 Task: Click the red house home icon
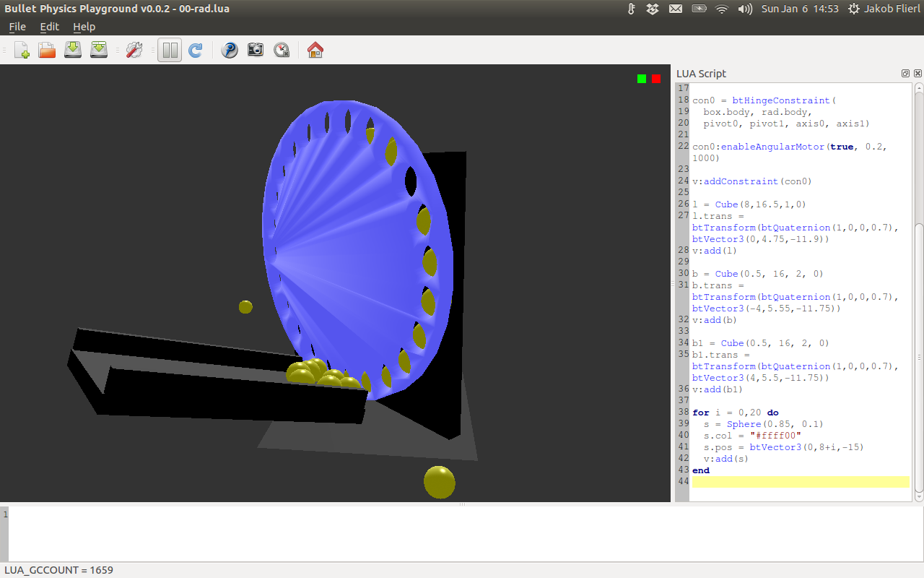[315, 50]
